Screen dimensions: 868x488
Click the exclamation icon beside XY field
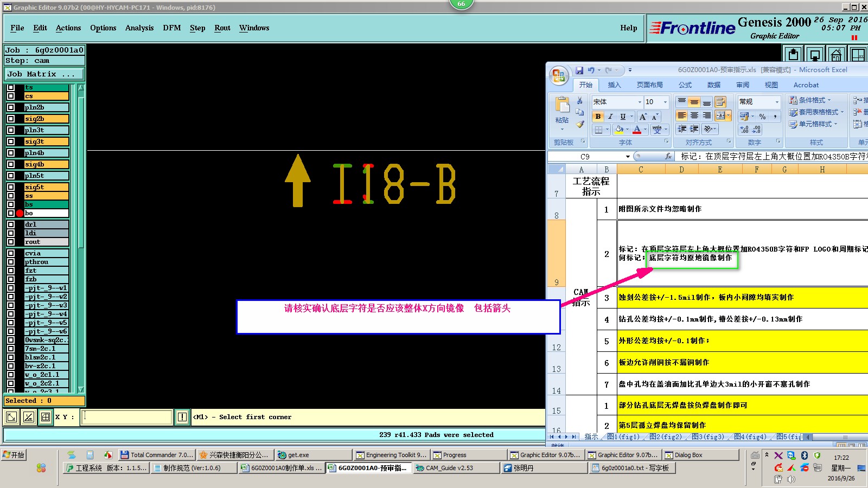pos(182,417)
